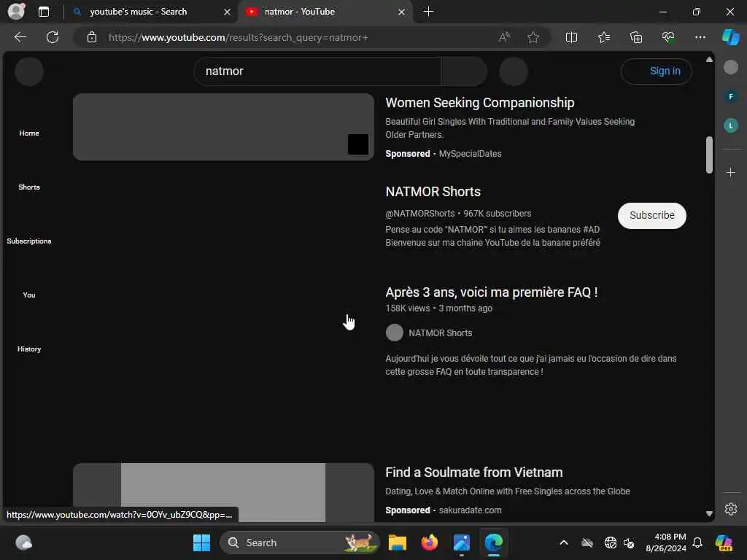Open Favorites list toolbar icon

click(603, 37)
